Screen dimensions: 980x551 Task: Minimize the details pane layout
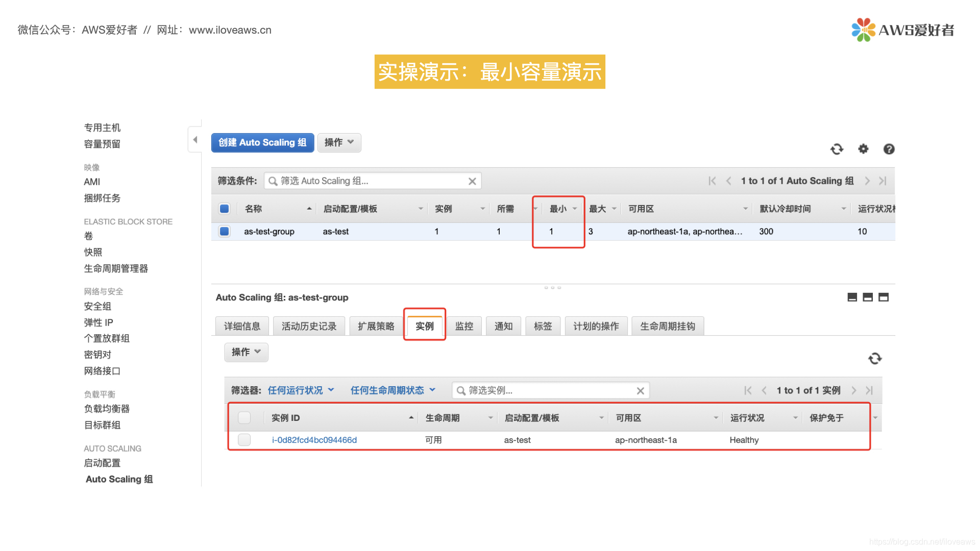pos(852,297)
